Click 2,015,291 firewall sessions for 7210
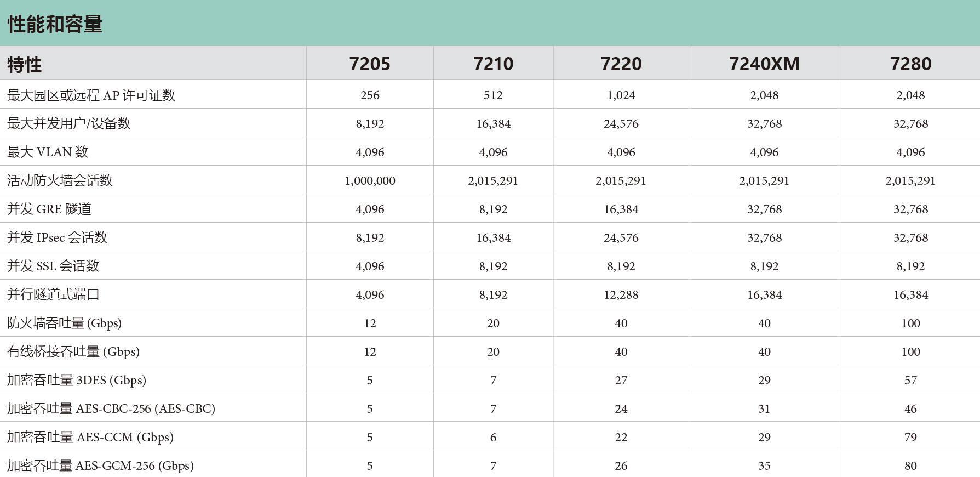This screenshot has height=477, width=980. (493, 181)
